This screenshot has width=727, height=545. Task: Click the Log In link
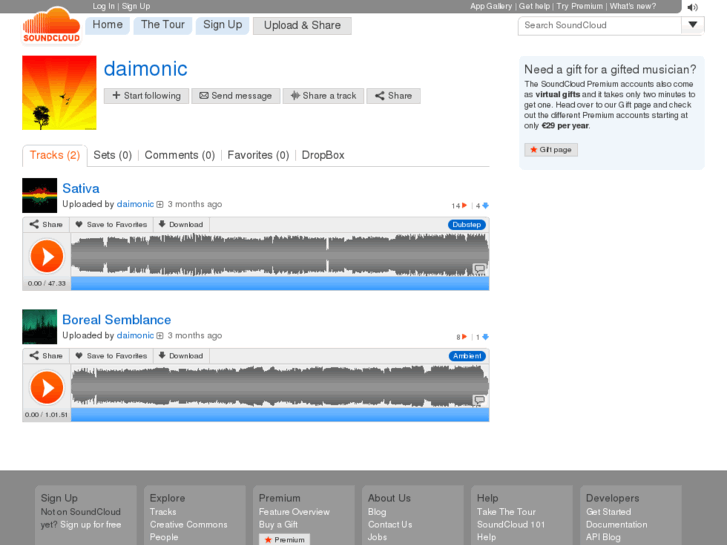(x=103, y=6)
